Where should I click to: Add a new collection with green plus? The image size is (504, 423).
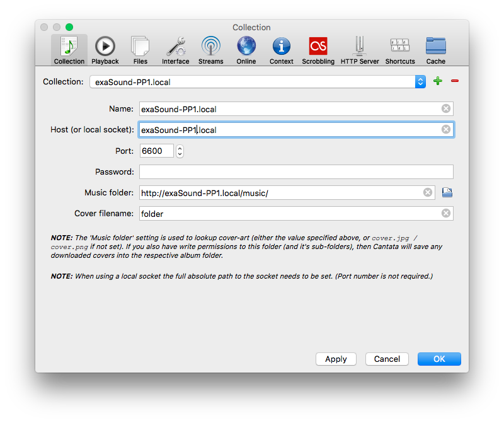pos(438,81)
